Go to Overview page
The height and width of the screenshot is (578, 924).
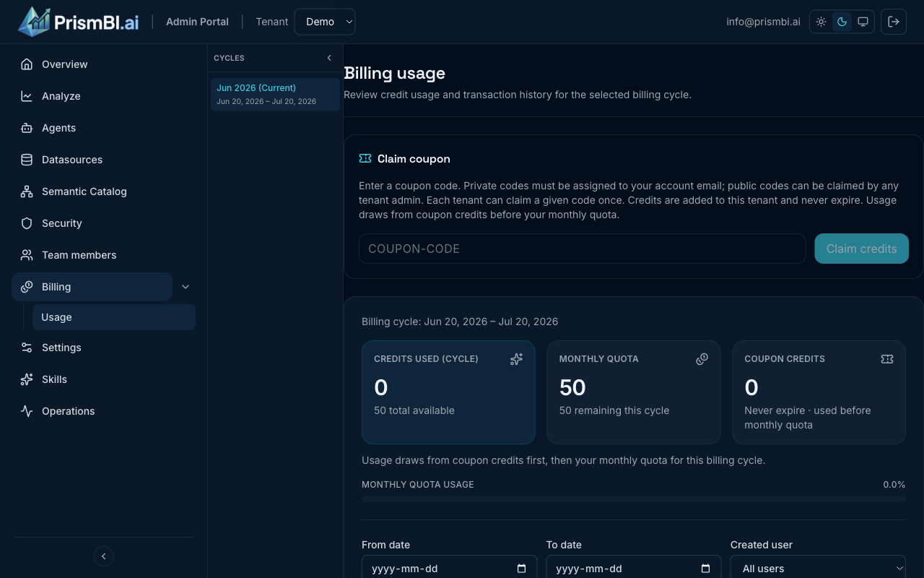pos(103,64)
